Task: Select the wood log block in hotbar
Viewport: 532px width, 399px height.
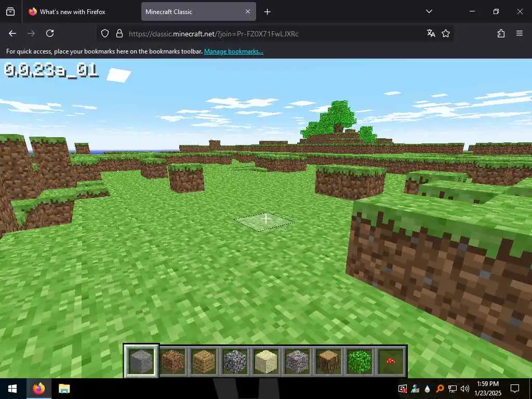Action: 328,362
